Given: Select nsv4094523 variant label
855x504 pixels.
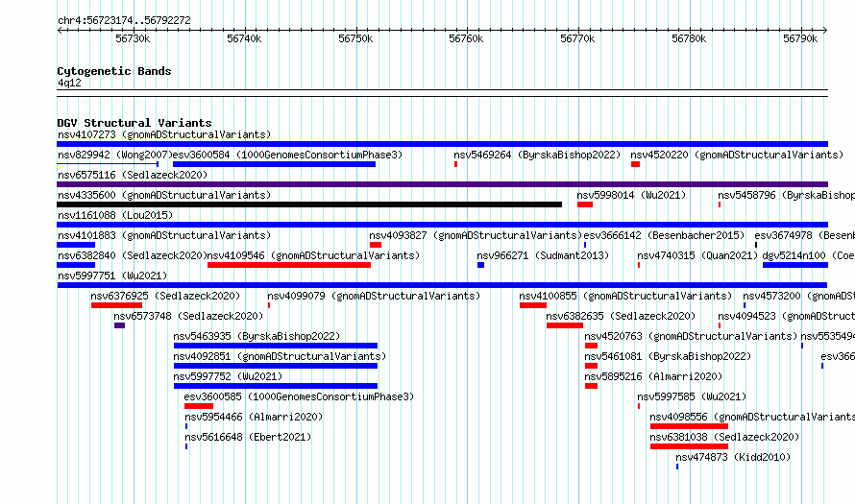Looking at the screenshot, I should pyautogui.click(x=786, y=316).
